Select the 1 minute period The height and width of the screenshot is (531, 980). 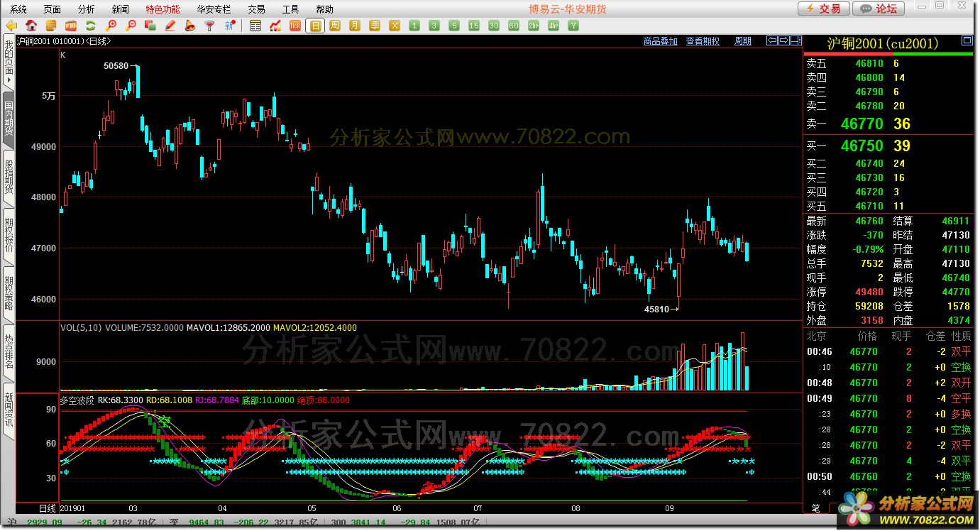(414, 26)
